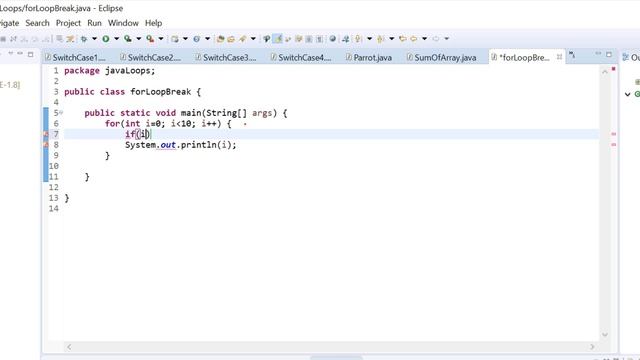Click the editor vertical scrollbar up arrow
640x360 pixels.
[x=604, y=72]
